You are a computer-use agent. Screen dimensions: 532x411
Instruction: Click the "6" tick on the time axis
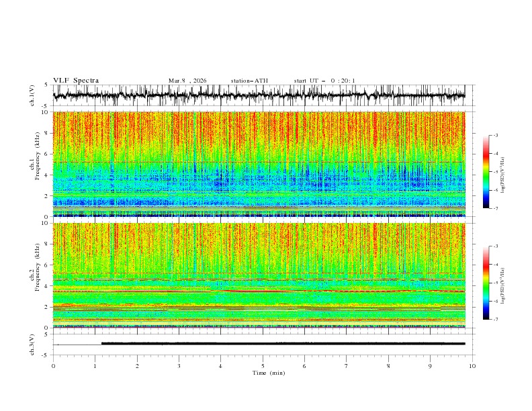(x=304, y=366)
